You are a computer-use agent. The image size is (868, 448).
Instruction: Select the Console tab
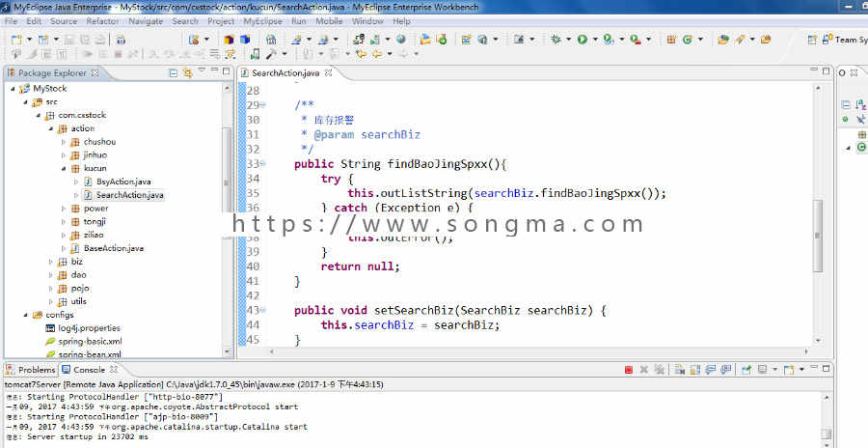(89, 369)
